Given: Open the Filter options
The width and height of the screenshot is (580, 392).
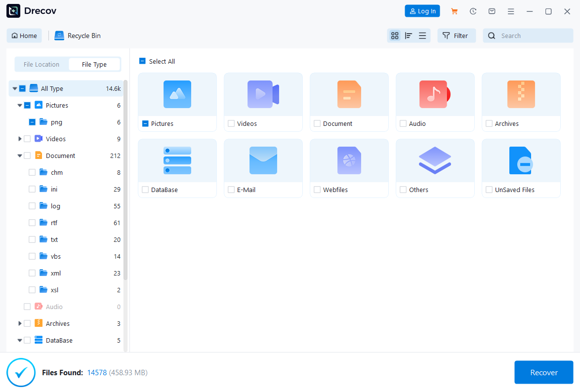Looking at the screenshot, I should [x=456, y=36].
